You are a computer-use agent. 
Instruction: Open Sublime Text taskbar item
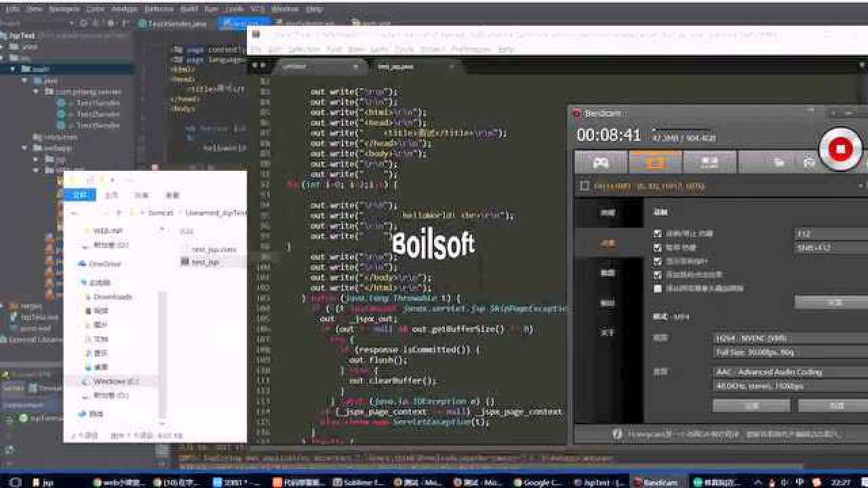pyautogui.click(x=359, y=482)
